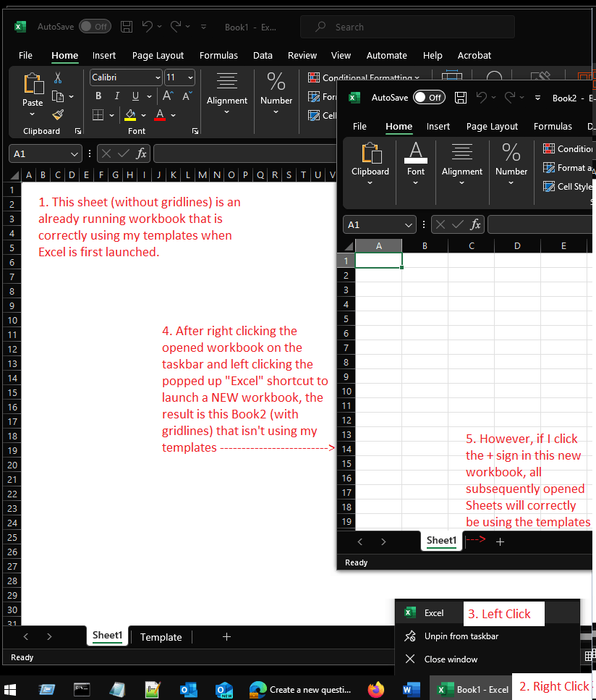Click the Search box in Book1 title bar
The height and width of the screenshot is (700, 596).
coord(407,27)
